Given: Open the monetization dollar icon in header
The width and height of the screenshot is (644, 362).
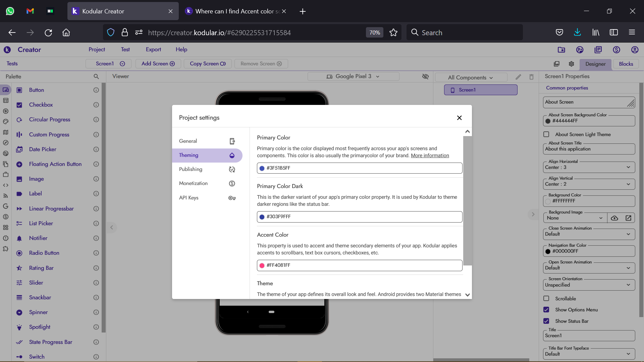Looking at the screenshot, I should point(616,50).
